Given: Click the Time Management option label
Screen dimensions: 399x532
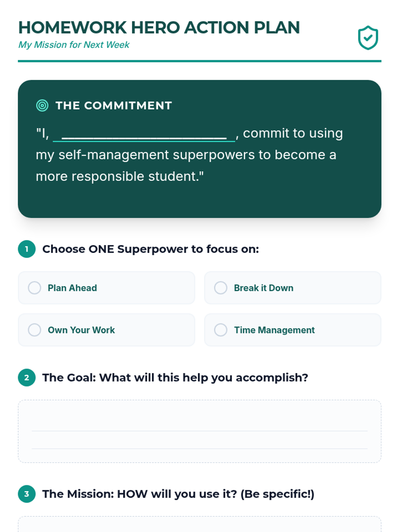Looking at the screenshot, I should [274, 330].
